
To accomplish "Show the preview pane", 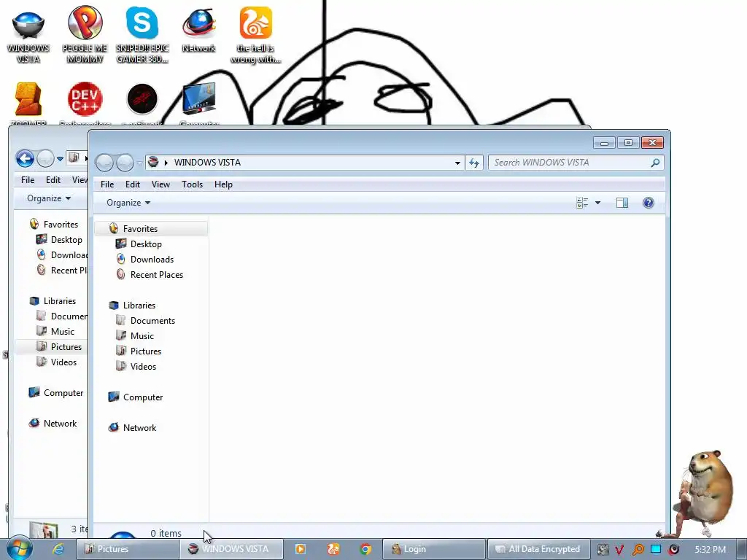I will (622, 203).
